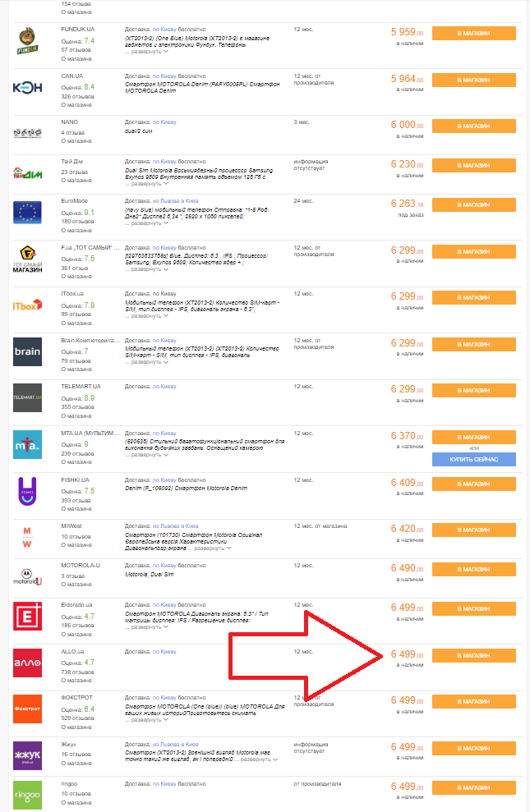The height and width of the screenshot is (812, 530).
Task: Expand Brain offer description
Action: coord(150,362)
